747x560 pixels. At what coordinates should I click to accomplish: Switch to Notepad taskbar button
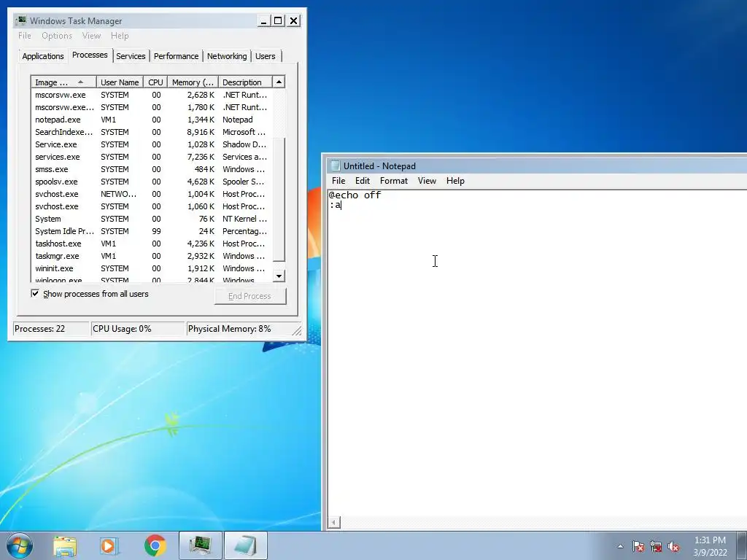click(x=245, y=545)
